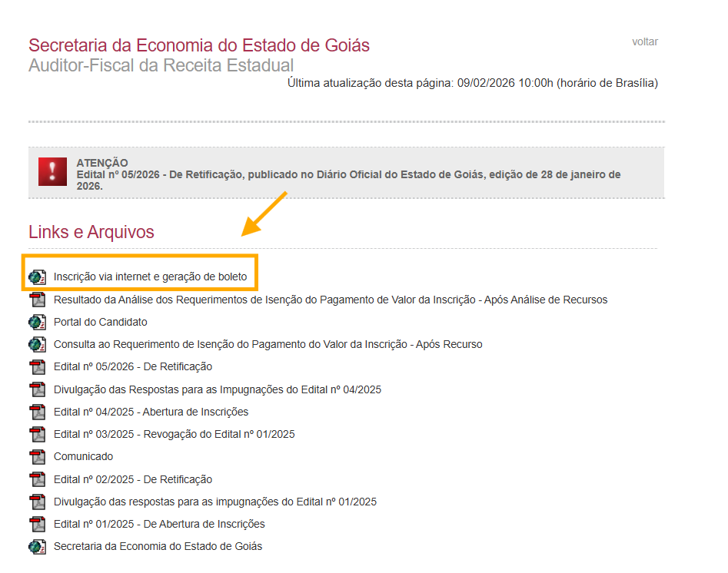
Task: Open Edital nº 04/2025 - Abertura de Inscrições
Action: point(151,412)
